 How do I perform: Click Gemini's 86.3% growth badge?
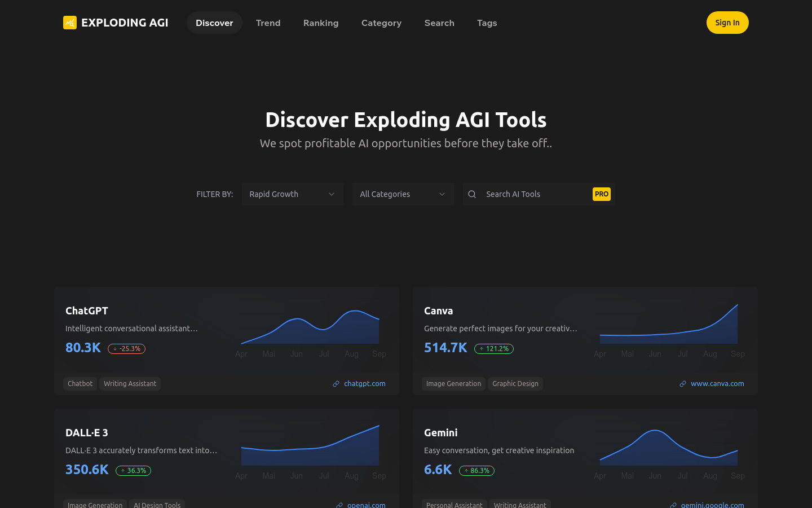(x=476, y=471)
